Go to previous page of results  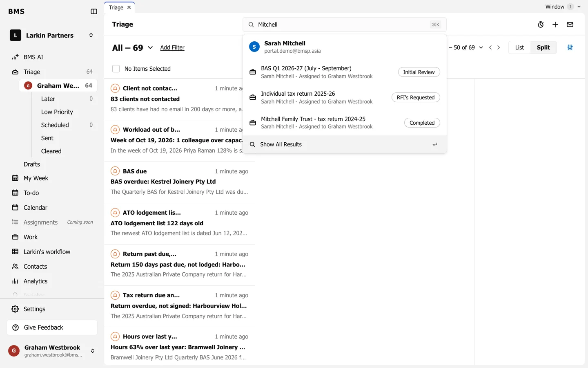(x=490, y=47)
